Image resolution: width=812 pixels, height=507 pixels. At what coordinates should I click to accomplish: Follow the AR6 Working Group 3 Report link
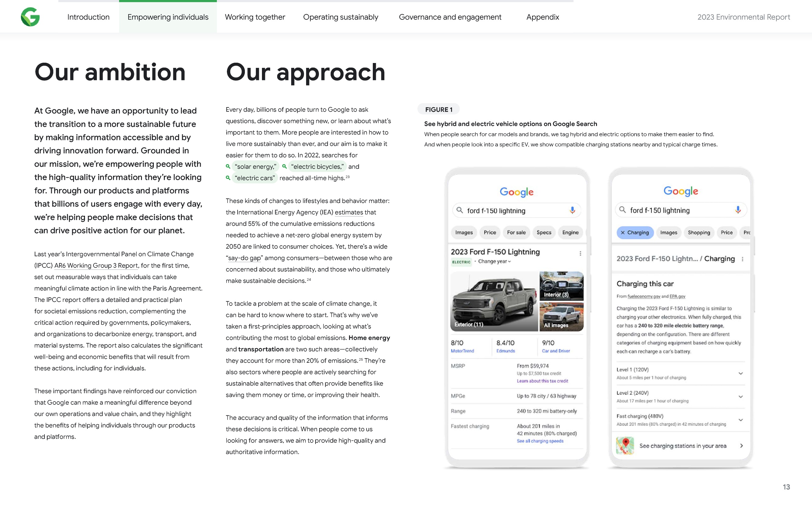96,266
